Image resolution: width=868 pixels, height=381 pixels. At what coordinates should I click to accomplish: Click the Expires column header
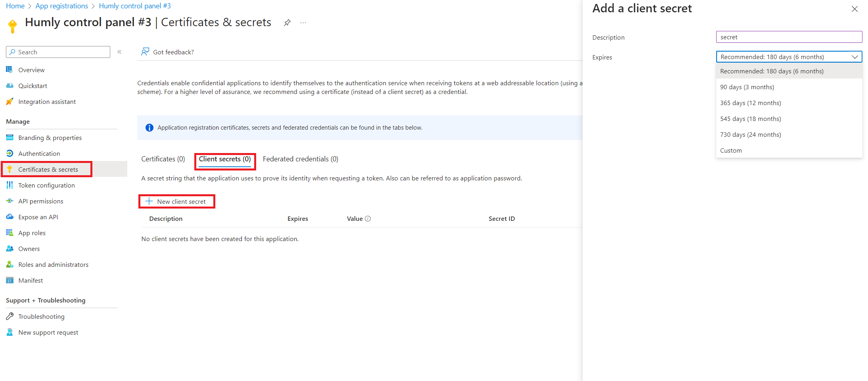(298, 219)
